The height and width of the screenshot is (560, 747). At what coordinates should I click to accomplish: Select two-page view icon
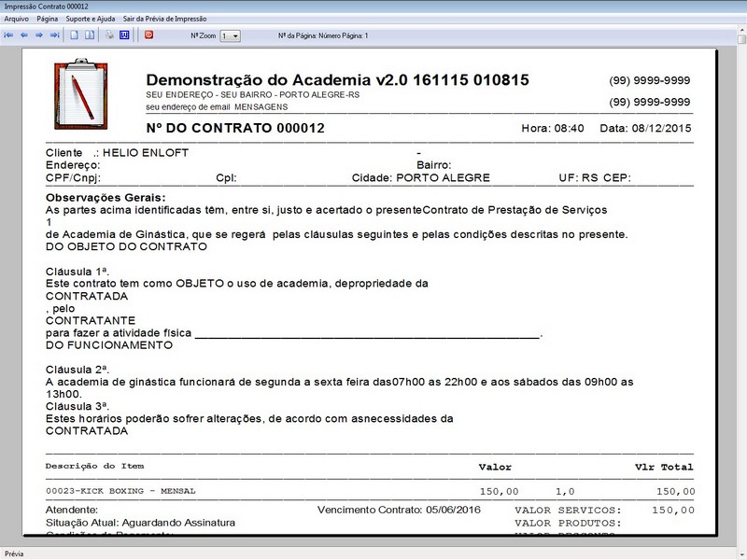90,35
